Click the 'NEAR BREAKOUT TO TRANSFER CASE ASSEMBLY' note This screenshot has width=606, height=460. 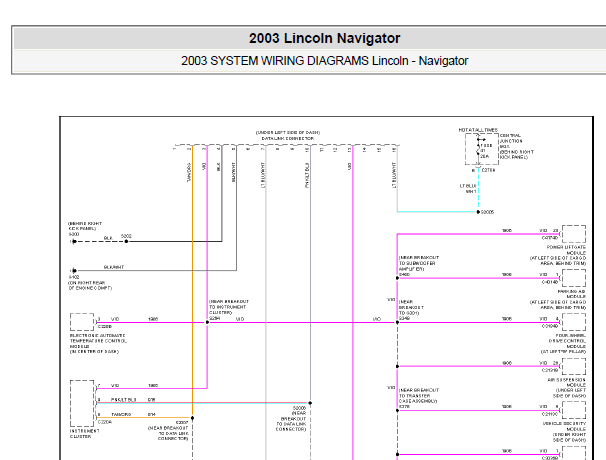[419, 396]
